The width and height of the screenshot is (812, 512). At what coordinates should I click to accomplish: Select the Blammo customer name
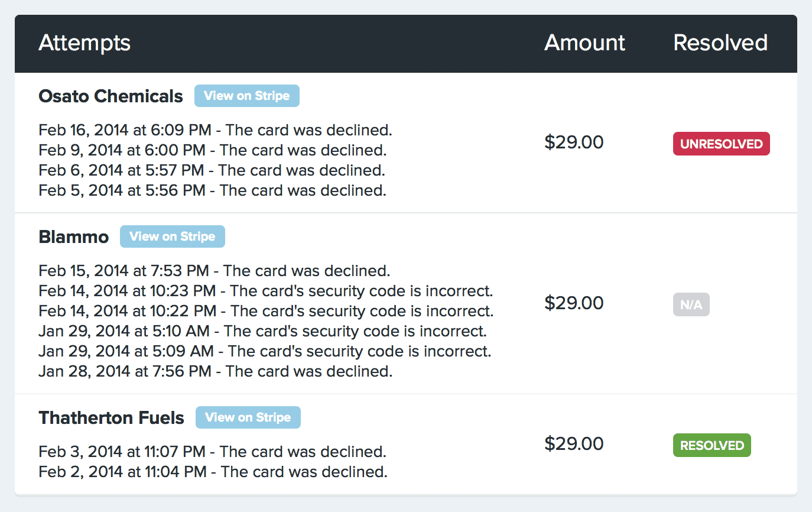pyautogui.click(x=74, y=237)
